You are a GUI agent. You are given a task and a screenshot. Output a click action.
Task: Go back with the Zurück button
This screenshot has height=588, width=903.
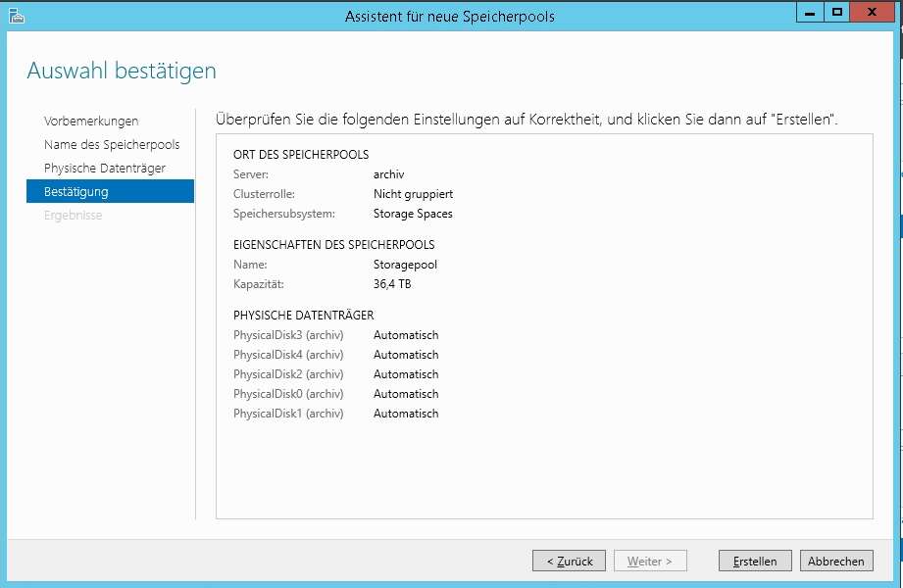[x=569, y=561]
